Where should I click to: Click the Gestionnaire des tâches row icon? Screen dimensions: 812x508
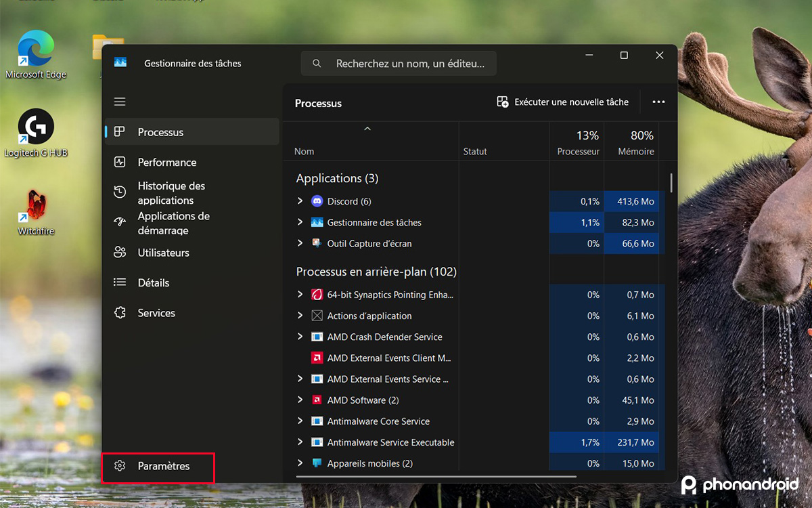click(x=317, y=222)
